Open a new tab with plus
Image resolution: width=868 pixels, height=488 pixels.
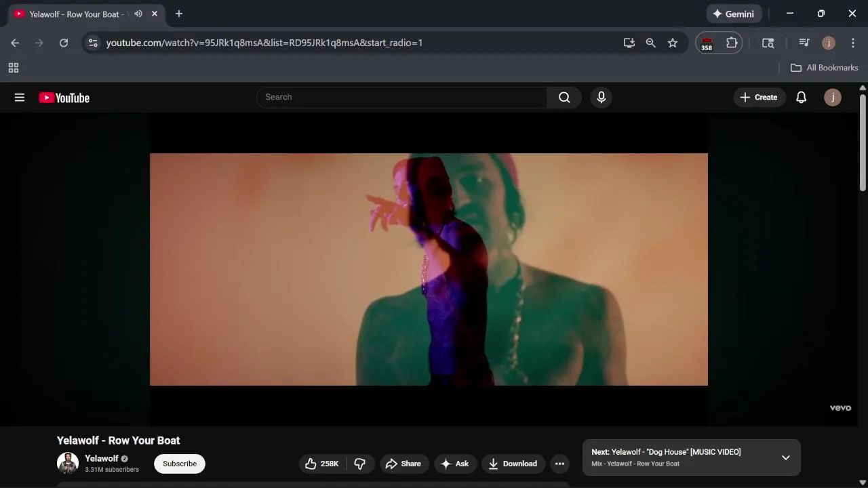(x=179, y=14)
